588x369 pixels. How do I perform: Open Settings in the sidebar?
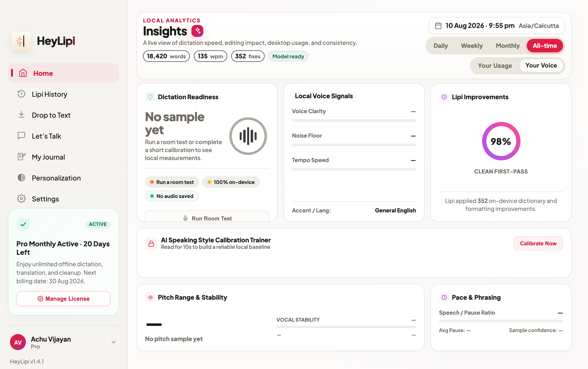pos(64,199)
